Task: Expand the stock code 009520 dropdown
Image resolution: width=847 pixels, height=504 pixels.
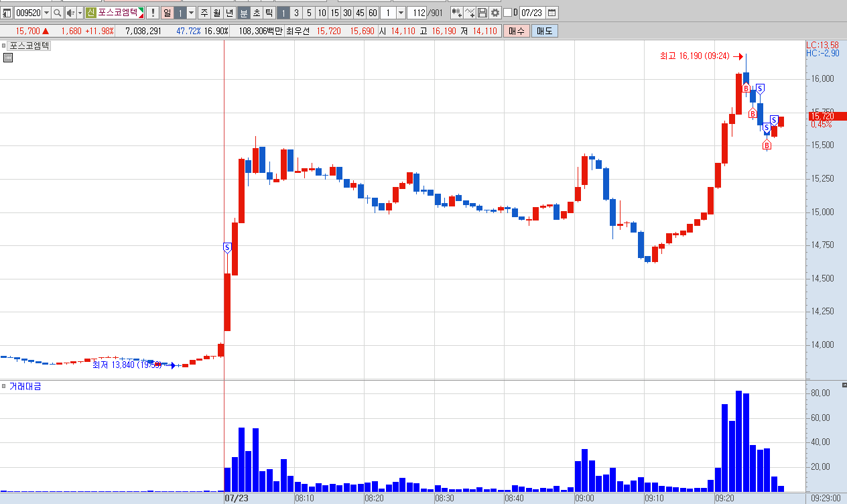Action: (46, 13)
